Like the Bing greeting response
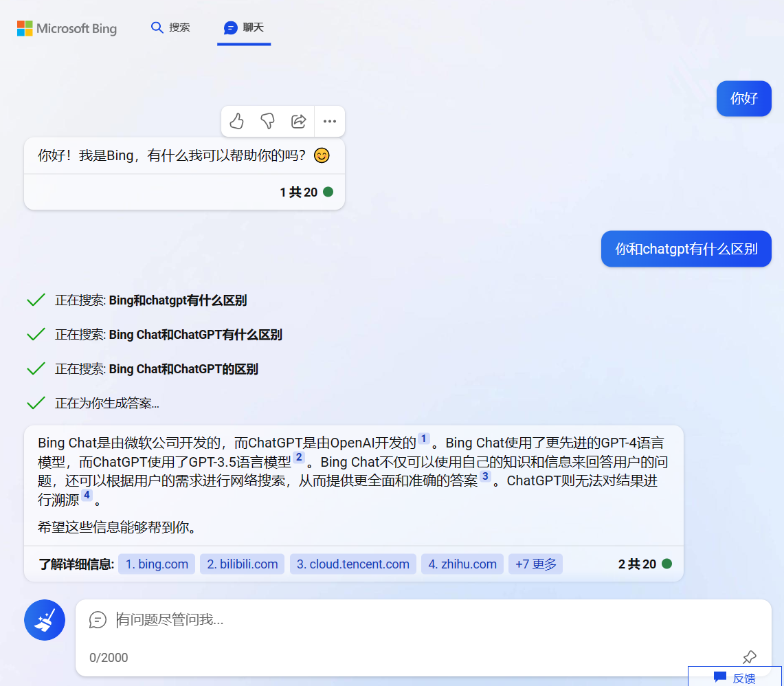The height and width of the screenshot is (686, 784). click(236, 121)
